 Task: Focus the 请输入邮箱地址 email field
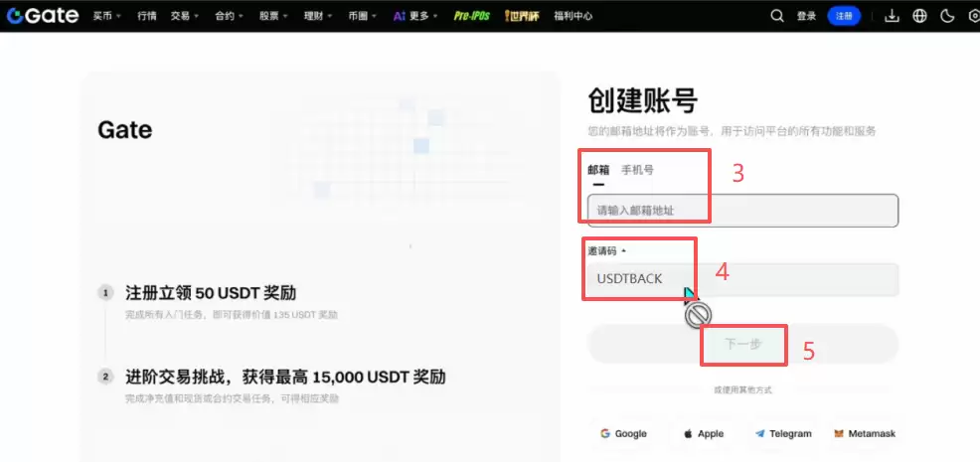(x=743, y=211)
